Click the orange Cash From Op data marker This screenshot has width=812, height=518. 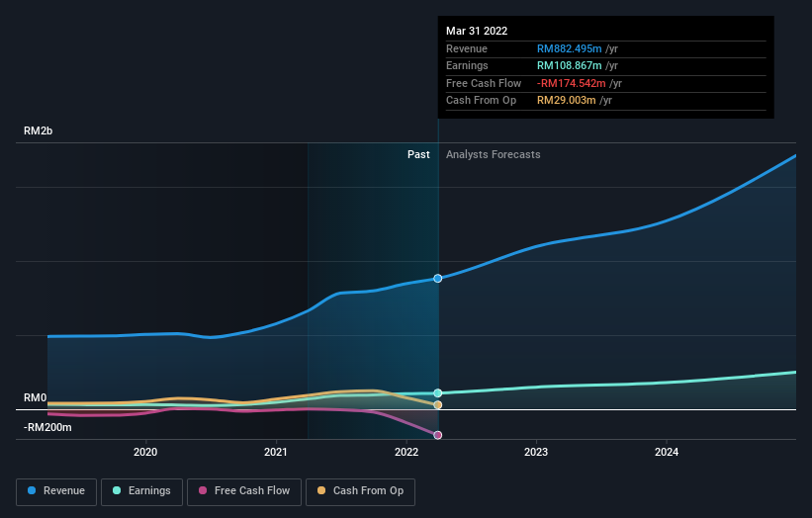[x=438, y=404]
